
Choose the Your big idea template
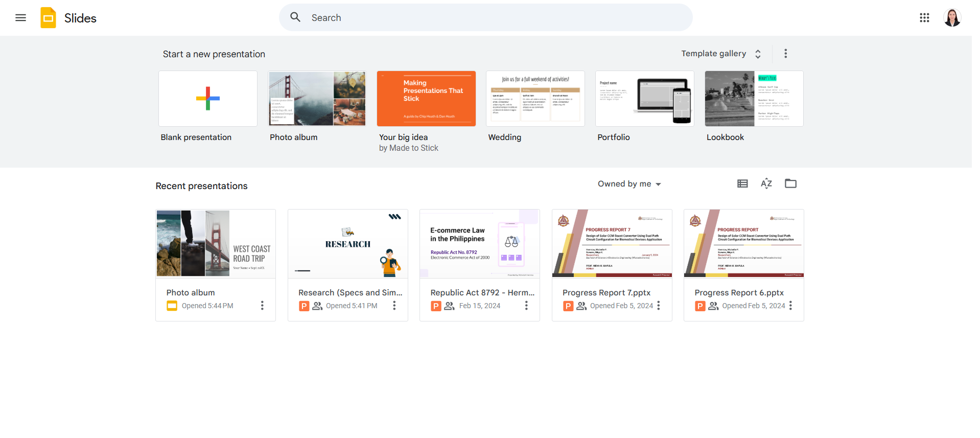426,99
